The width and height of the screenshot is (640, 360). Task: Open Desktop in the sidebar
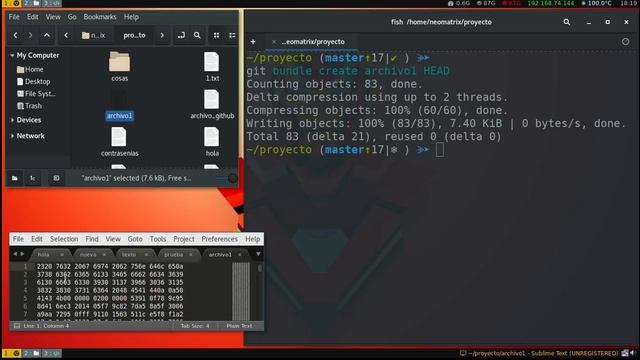33,82
